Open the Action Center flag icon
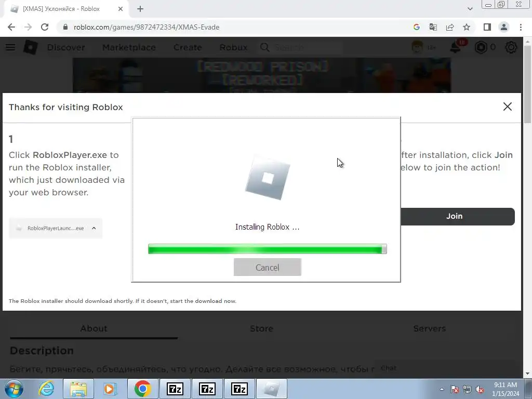532x399 pixels. point(454,389)
